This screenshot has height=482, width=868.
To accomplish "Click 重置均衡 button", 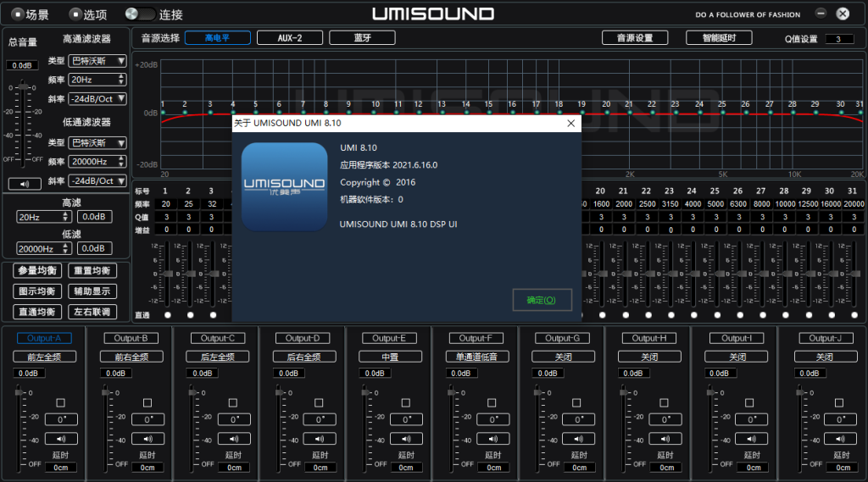I will tap(92, 270).
